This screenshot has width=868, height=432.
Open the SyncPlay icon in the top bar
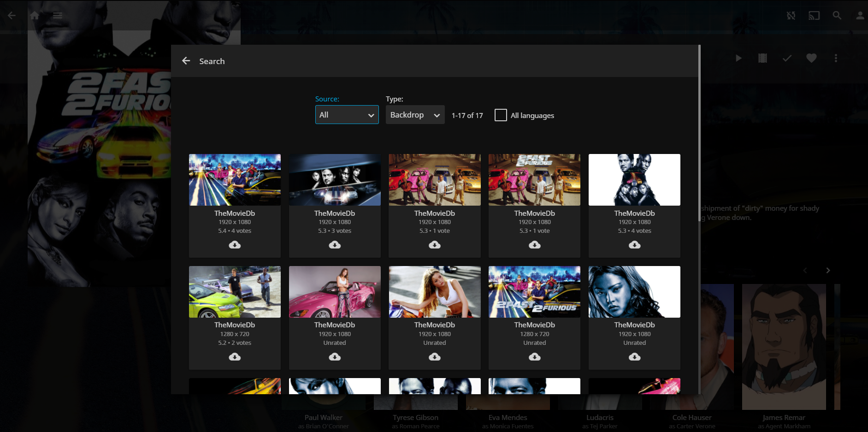coord(791,15)
